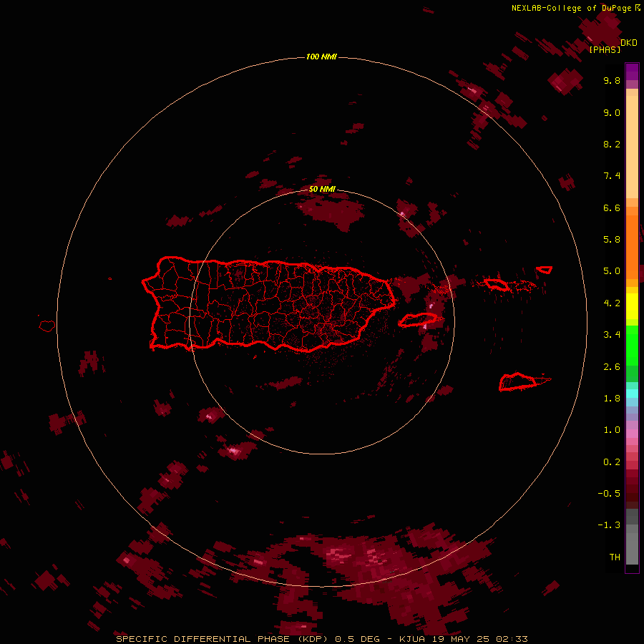
Task: Select the 0.2 scale value
Action: pos(612,462)
